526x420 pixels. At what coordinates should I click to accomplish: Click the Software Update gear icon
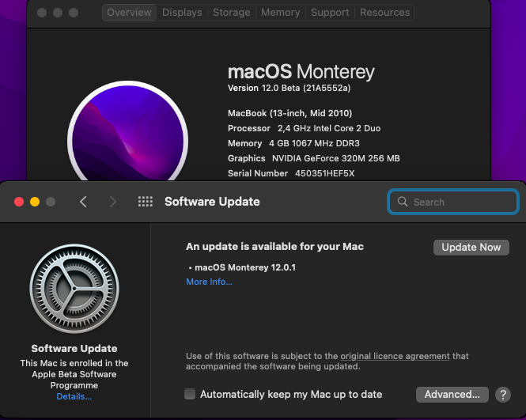74,289
